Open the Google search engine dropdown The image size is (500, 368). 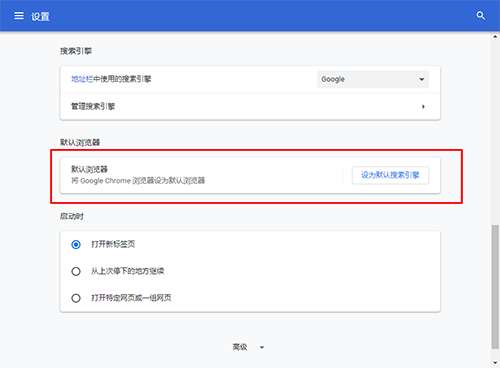click(x=373, y=79)
